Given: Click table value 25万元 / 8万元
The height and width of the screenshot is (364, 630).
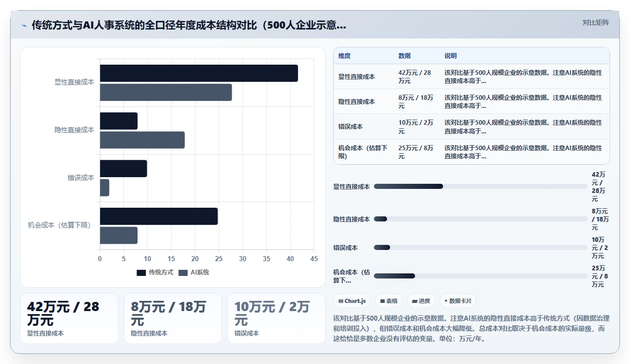Looking at the screenshot, I should [x=416, y=152].
